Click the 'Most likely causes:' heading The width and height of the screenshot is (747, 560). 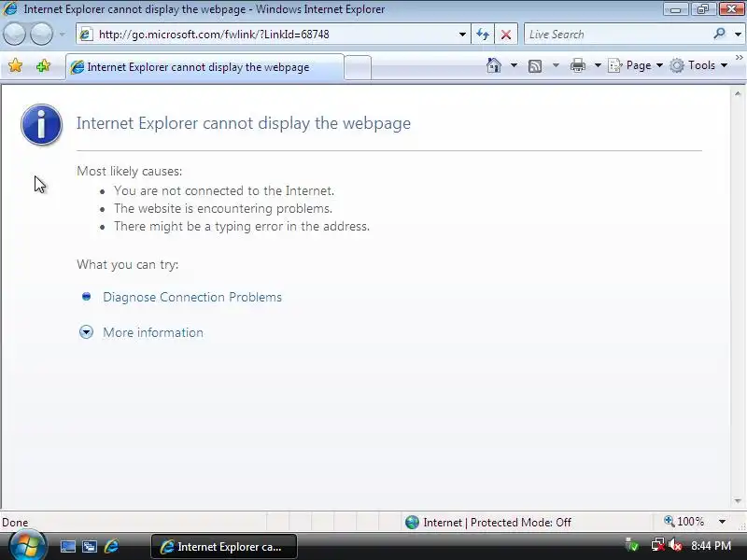[x=129, y=171]
